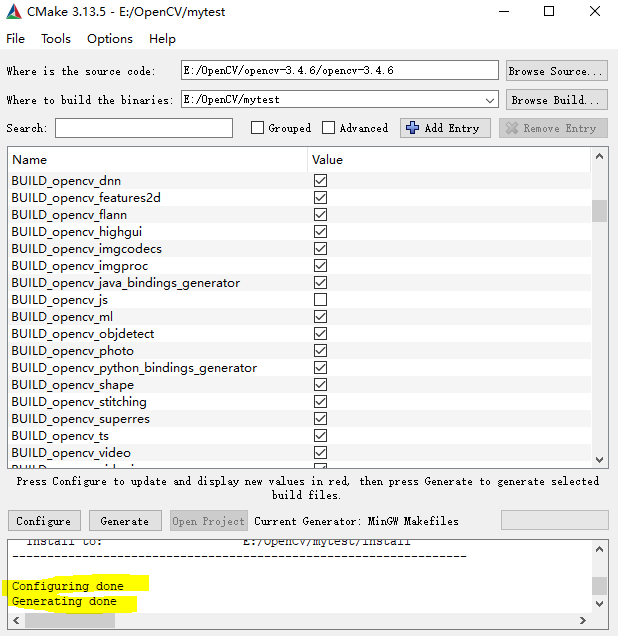Screen dimensions: 618x636
Task: Uncheck BUILD_opencv_highgui option
Action: (320, 232)
